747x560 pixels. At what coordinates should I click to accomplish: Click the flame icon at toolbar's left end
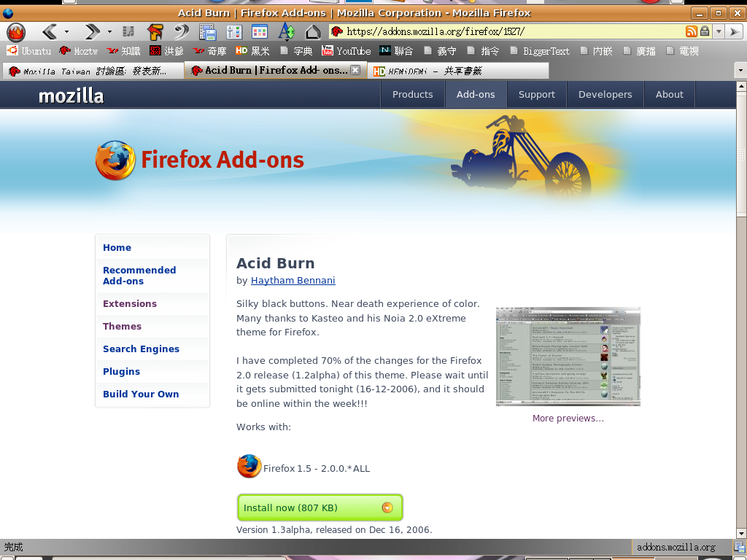click(15, 31)
